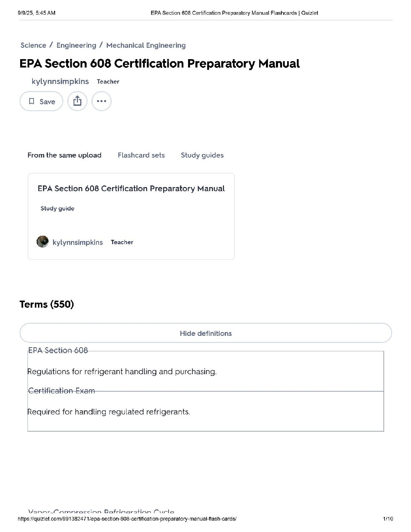The height and width of the screenshot is (532, 411).
Task: Open the Engineering breadcrumb link
Action: [x=76, y=45]
